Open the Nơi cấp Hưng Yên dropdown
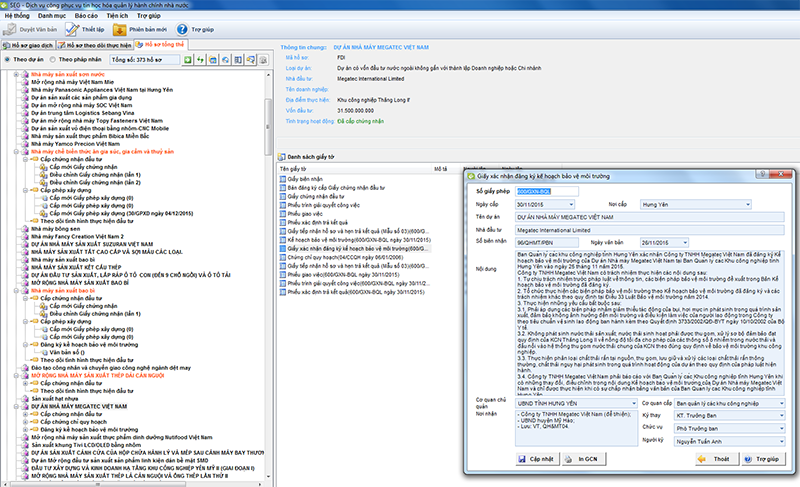Screen dimensions: 800x487 [748, 204]
